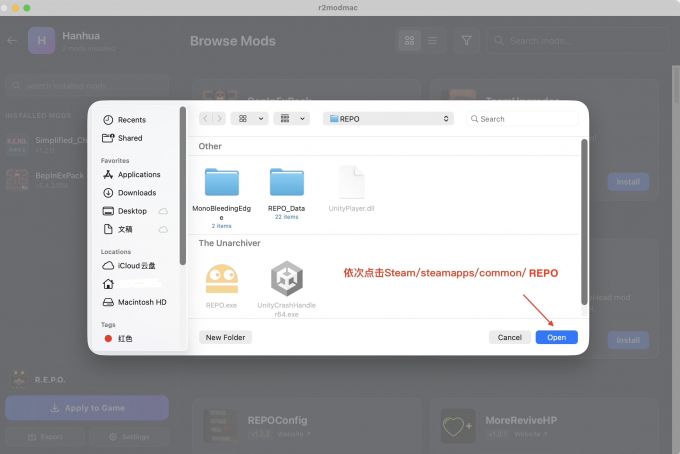This screenshot has height=454, width=680.
Task: Click the blue Open button
Action: click(x=556, y=337)
